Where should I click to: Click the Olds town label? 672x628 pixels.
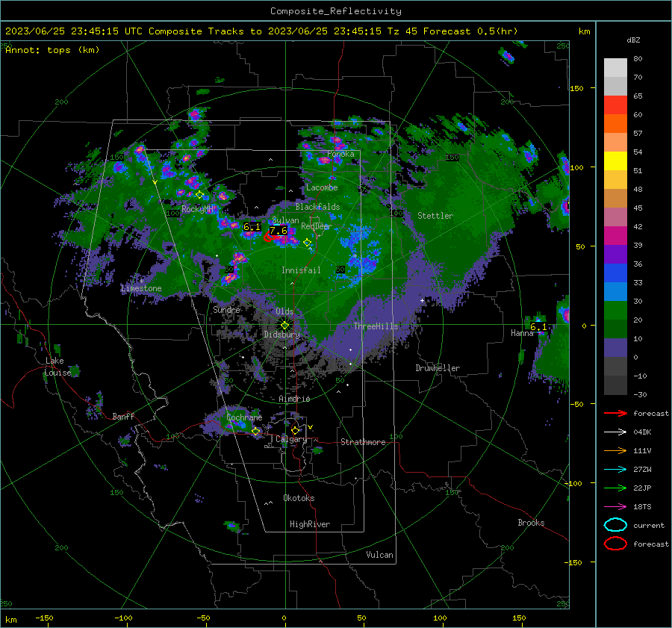[284, 311]
